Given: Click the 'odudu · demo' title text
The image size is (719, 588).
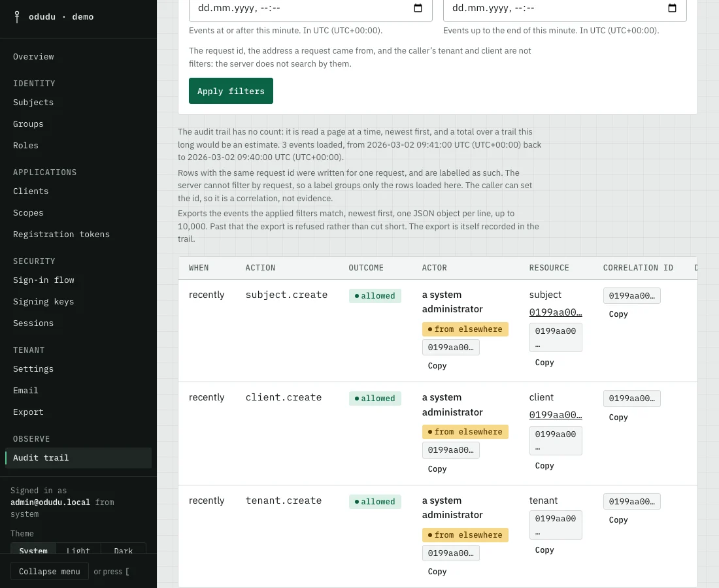Looking at the screenshot, I should [61, 17].
